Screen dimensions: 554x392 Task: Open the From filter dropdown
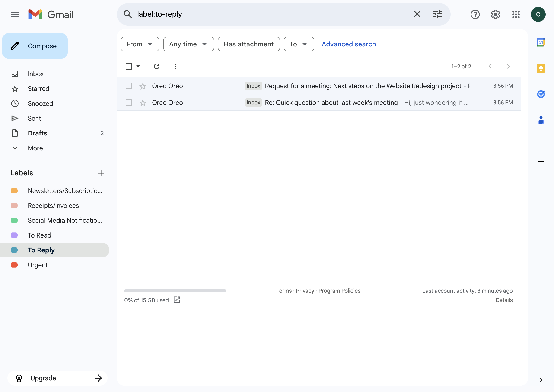click(140, 44)
